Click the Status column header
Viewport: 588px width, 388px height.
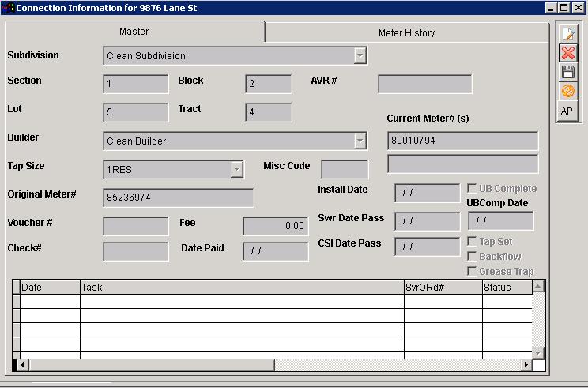[x=506, y=288]
